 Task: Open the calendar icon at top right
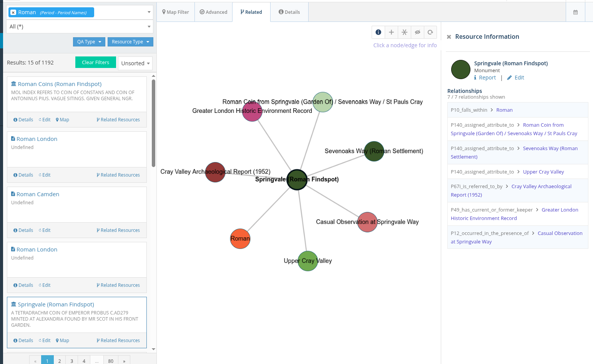pyautogui.click(x=575, y=12)
